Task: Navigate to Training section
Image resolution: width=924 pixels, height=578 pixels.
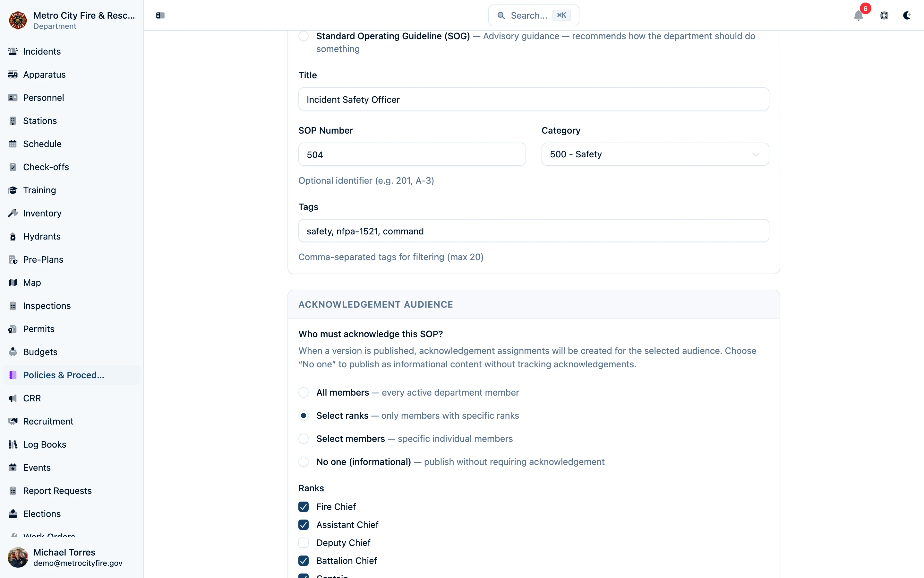Action: (72, 190)
